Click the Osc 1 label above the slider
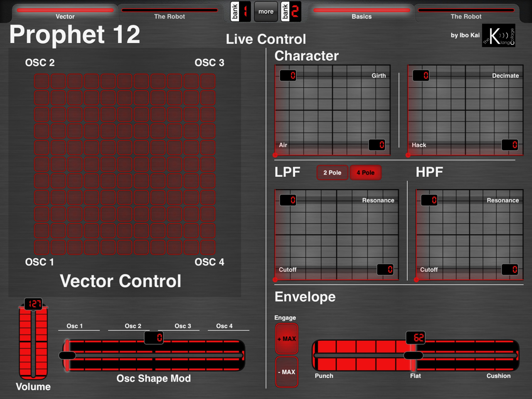The width and height of the screenshot is (532, 399). pos(75,326)
